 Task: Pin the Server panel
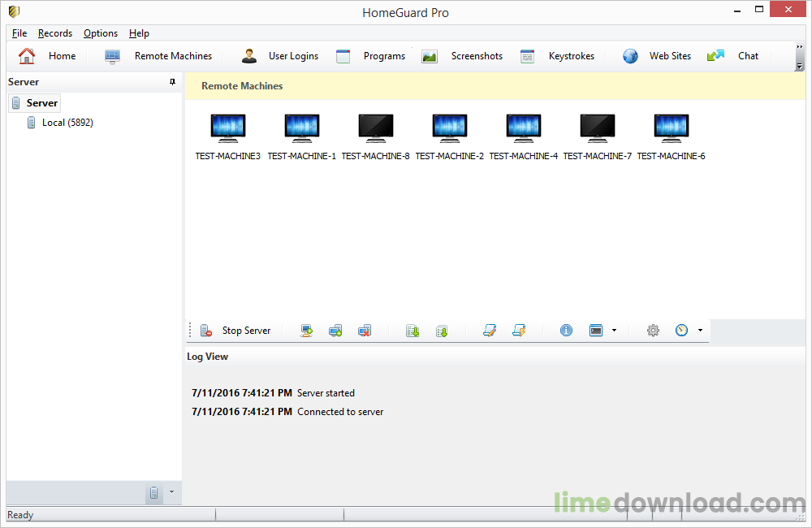pos(172,82)
